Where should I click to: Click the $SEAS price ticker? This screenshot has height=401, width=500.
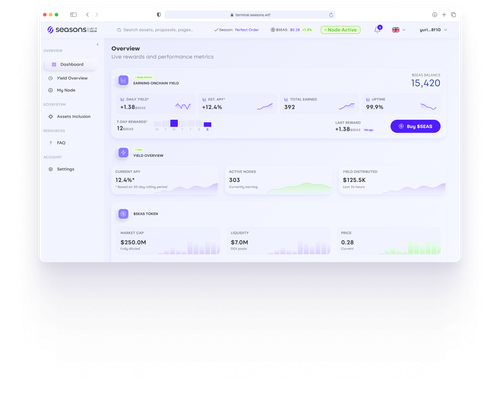click(x=291, y=30)
